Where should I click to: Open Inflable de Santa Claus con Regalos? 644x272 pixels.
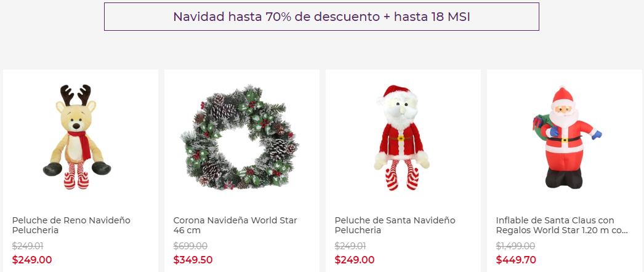click(562, 225)
